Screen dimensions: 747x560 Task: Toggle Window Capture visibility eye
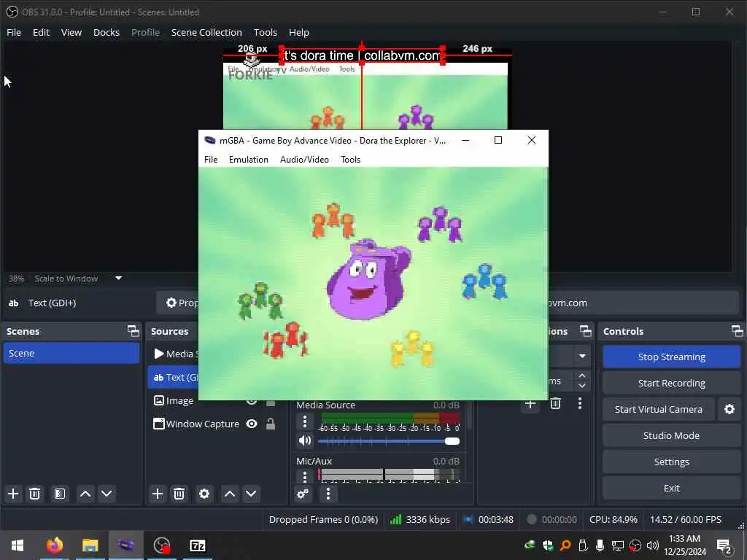(252, 424)
